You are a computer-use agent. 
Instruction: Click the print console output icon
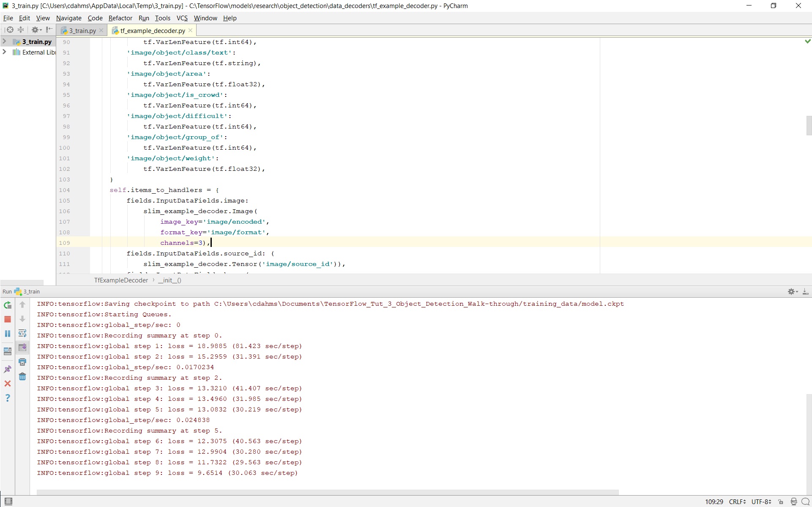22,362
